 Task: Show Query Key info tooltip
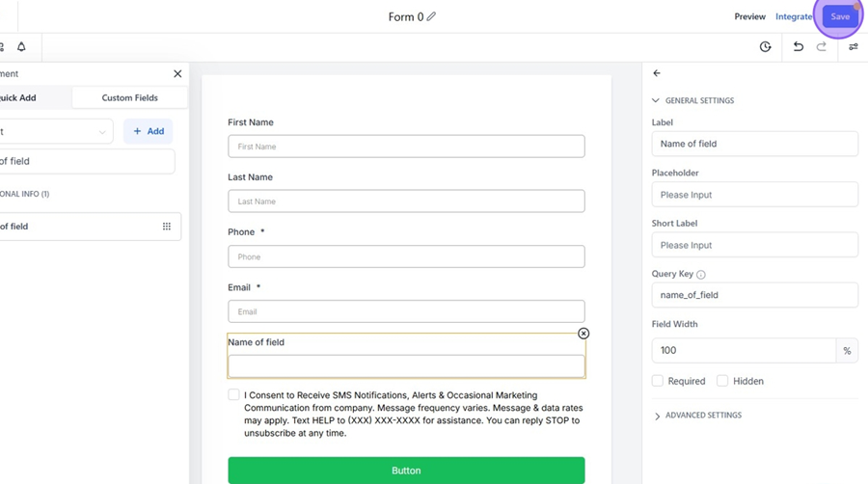click(x=701, y=275)
